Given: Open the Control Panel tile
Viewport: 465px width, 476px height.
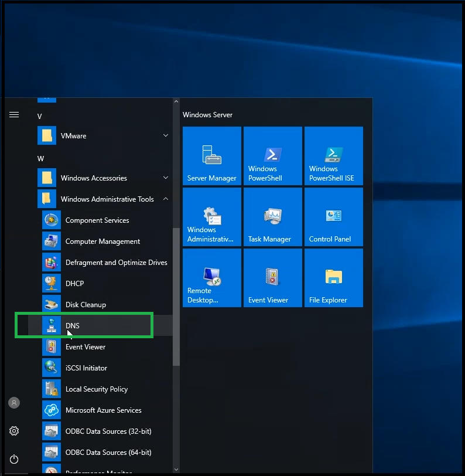Looking at the screenshot, I should (334, 217).
